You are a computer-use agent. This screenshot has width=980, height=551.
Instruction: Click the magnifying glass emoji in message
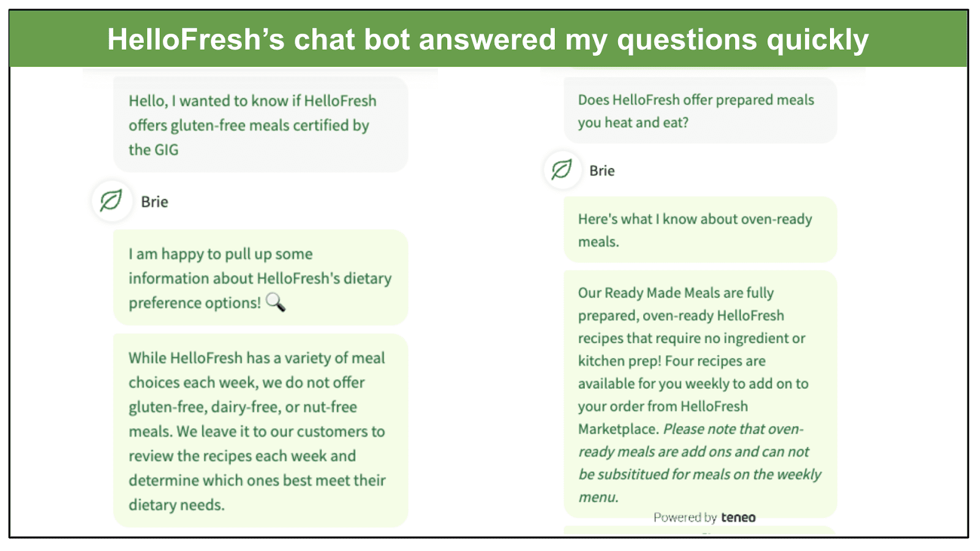pos(276,302)
